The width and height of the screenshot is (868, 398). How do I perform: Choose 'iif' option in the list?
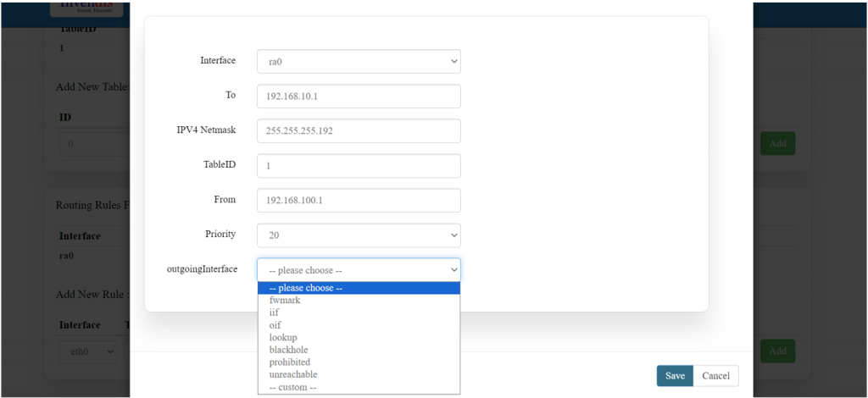point(274,312)
